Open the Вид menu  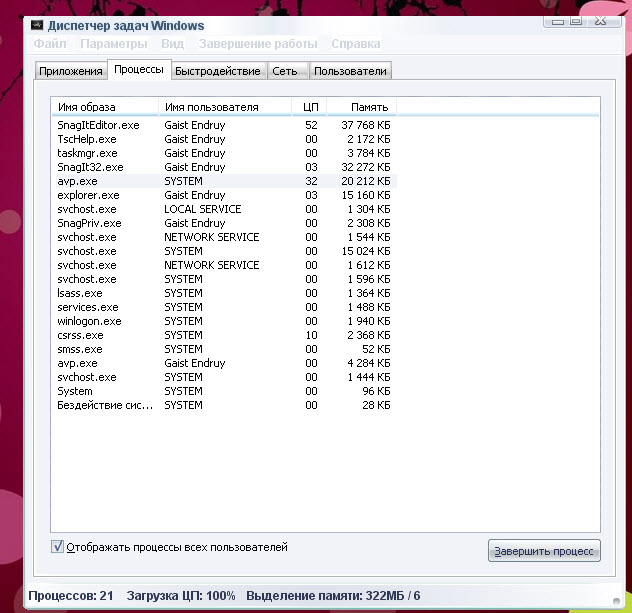173,44
